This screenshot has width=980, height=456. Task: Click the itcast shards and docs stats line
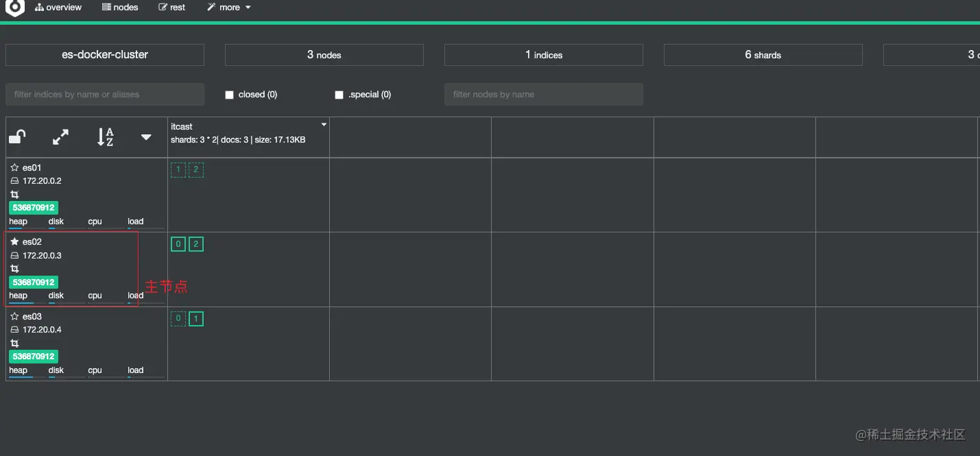coord(238,140)
